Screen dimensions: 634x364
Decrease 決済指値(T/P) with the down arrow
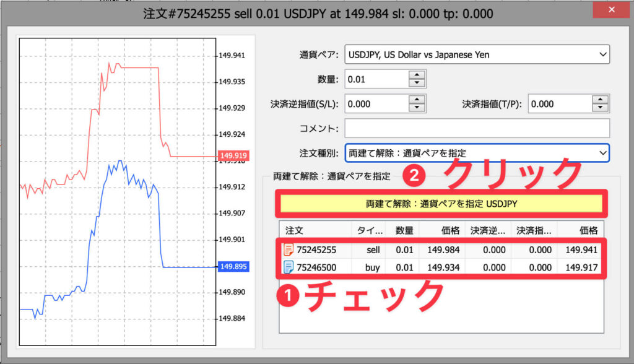(x=601, y=108)
